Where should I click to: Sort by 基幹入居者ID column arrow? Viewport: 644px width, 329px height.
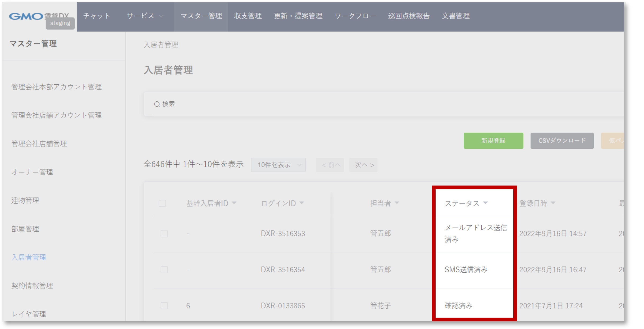[234, 203]
